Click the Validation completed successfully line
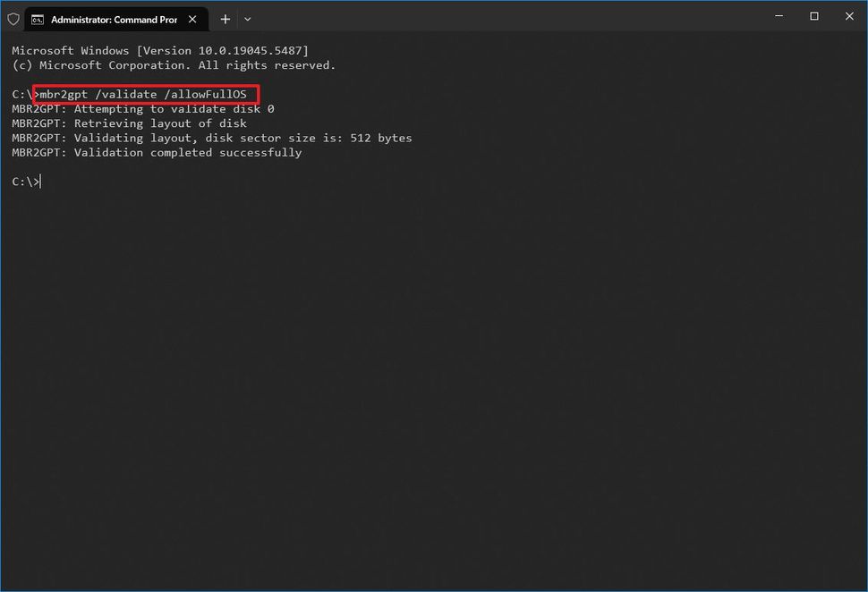 tap(157, 152)
